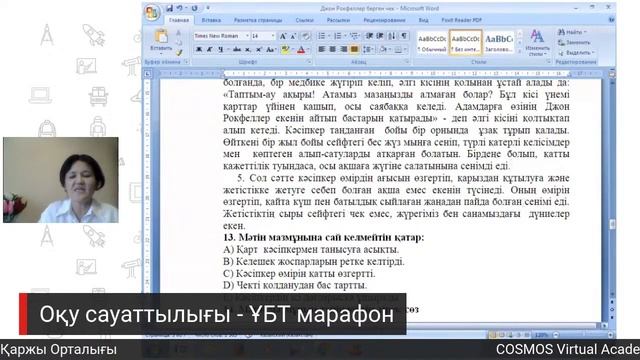The image size is (640, 360).
Task: Insert multilevel list
Action: click(x=354, y=36)
